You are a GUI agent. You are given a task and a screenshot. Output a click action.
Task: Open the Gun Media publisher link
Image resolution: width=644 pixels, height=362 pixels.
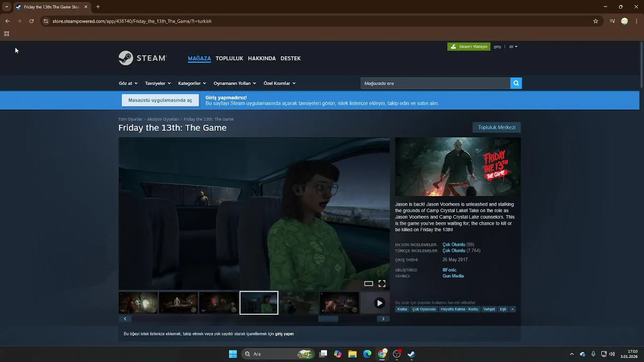point(453,276)
